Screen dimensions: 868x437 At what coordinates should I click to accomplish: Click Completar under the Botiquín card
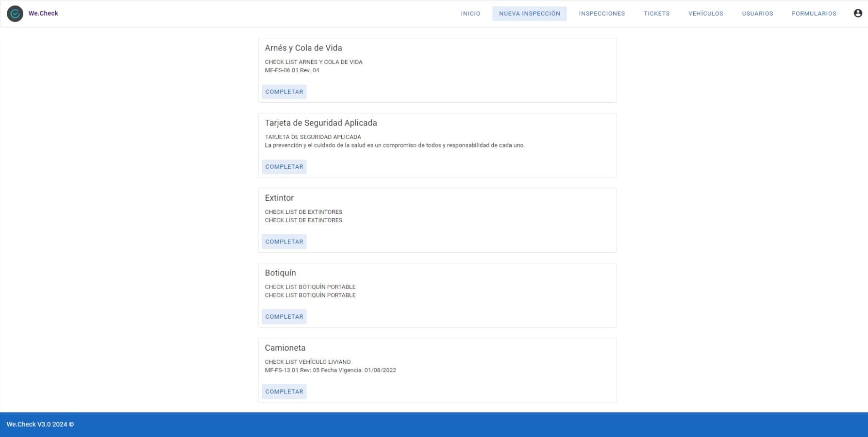284,317
